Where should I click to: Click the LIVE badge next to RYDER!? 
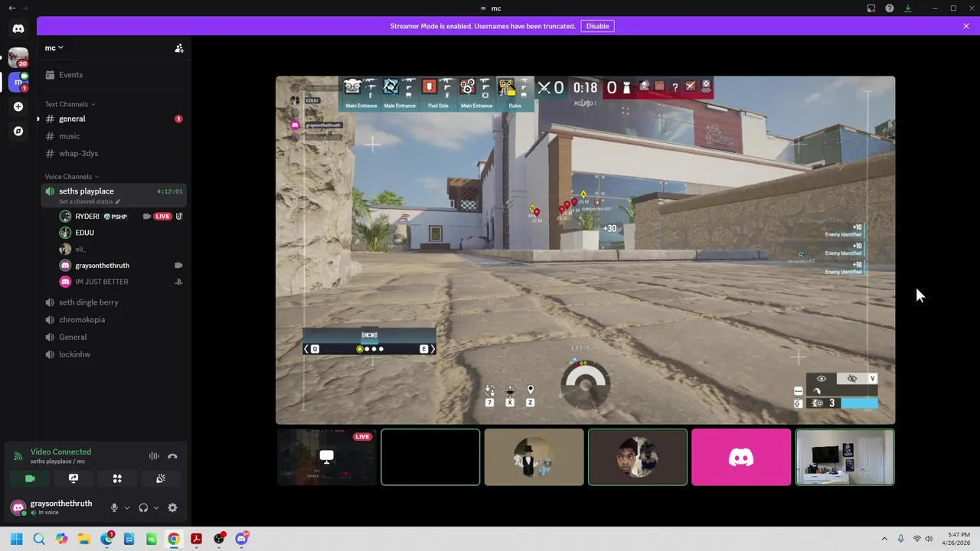[162, 217]
